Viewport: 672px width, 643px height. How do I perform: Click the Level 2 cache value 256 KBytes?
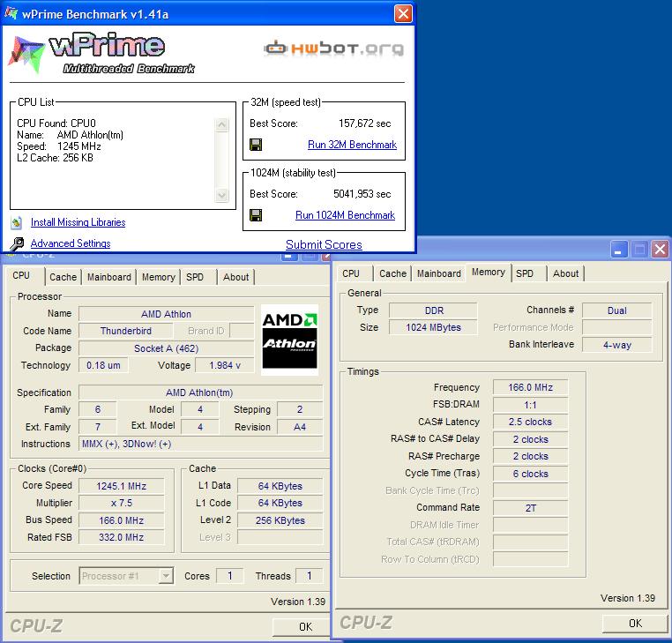coord(280,520)
